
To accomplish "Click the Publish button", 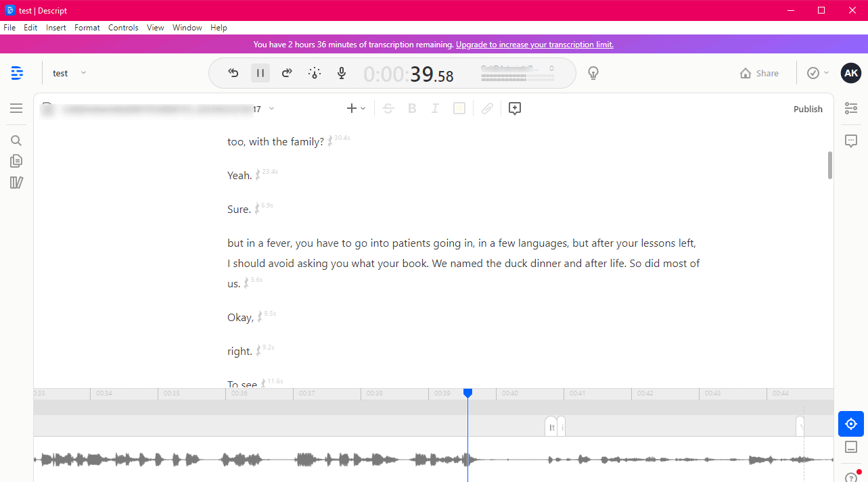I will point(808,109).
